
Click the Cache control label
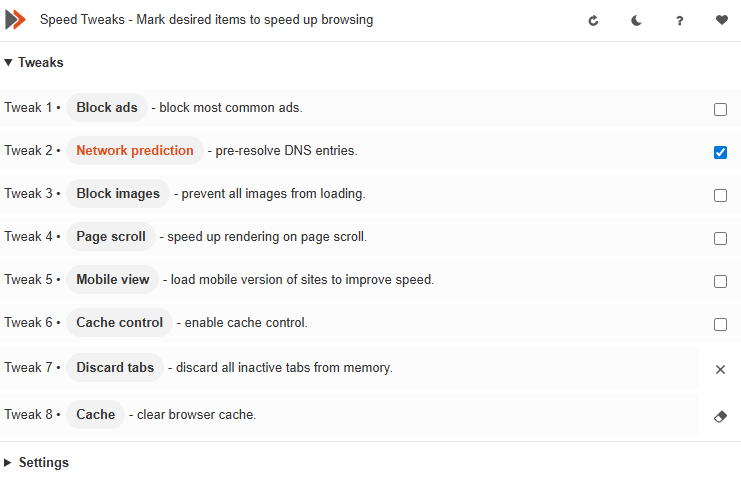click(119, 323)
